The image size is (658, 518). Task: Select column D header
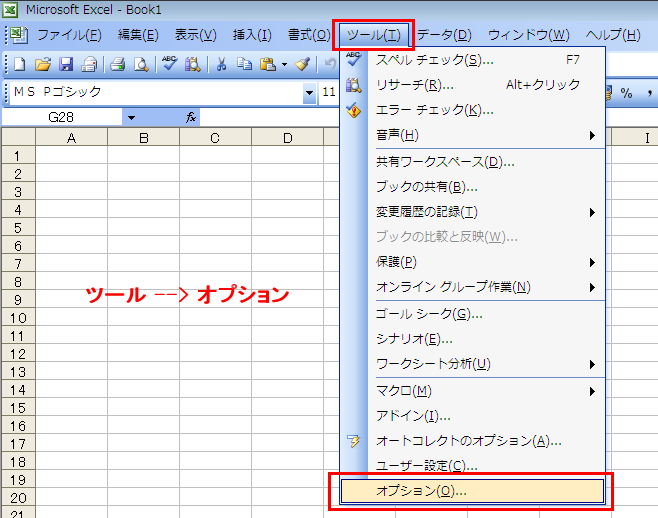coord(287,138)
